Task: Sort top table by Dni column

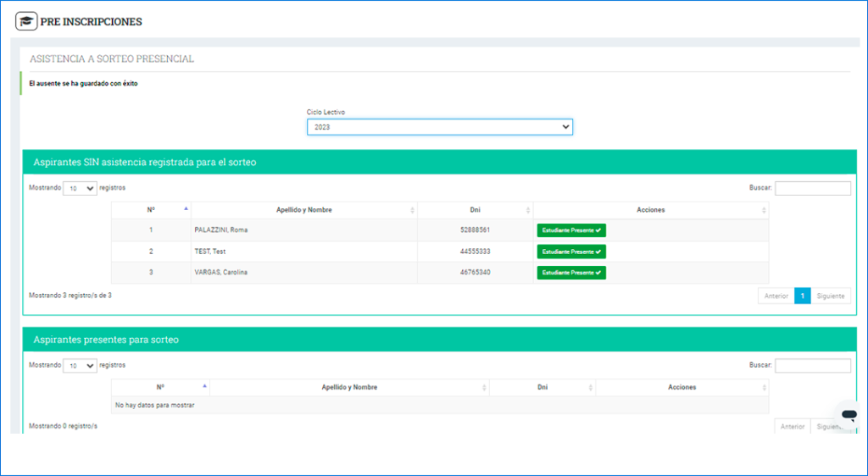Action: click(x=475, y=210)
